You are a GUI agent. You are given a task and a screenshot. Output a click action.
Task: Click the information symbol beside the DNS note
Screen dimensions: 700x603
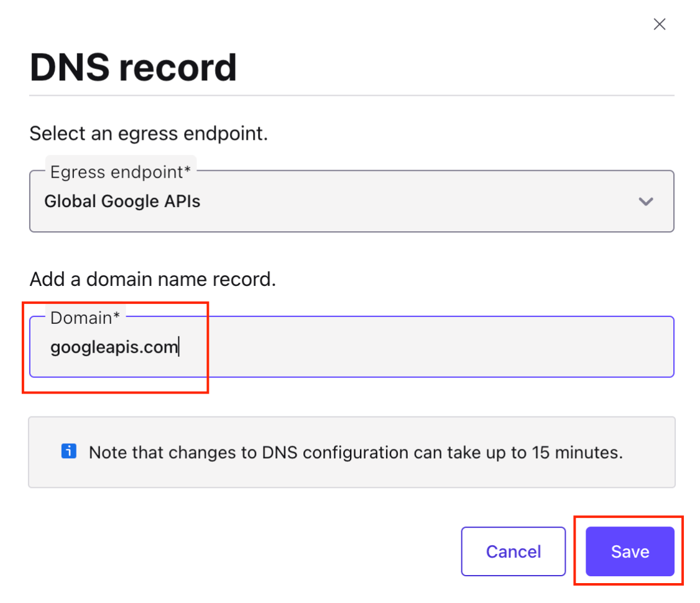(69, 452)
